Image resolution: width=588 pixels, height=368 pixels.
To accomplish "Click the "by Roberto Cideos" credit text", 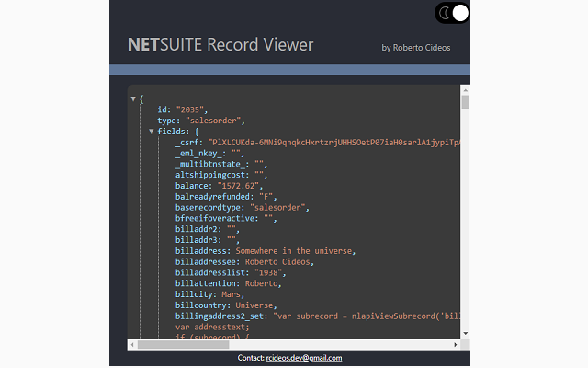I will 416,48.
